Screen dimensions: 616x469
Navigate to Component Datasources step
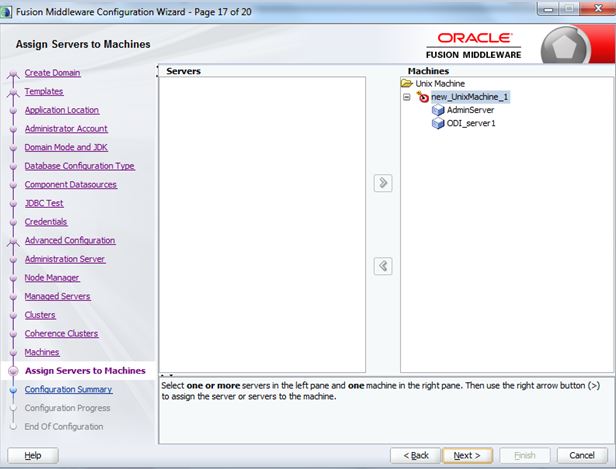[71, 185]
